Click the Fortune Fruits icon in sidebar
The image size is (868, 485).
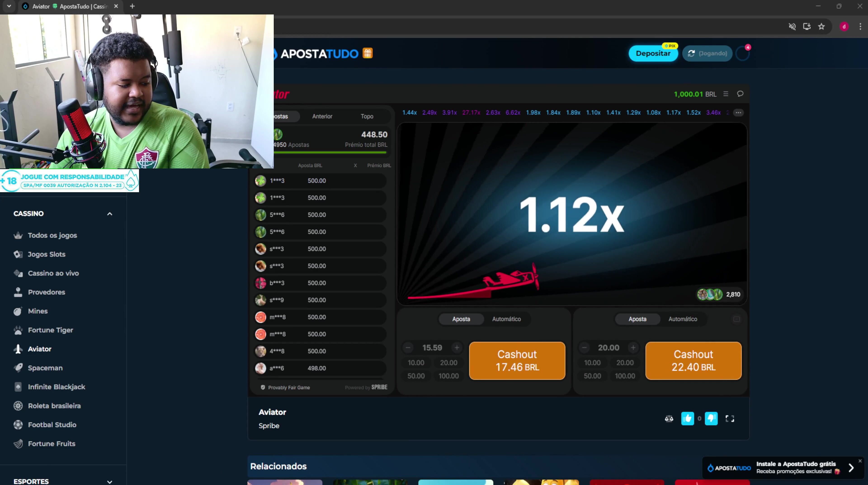click(18, 444)
